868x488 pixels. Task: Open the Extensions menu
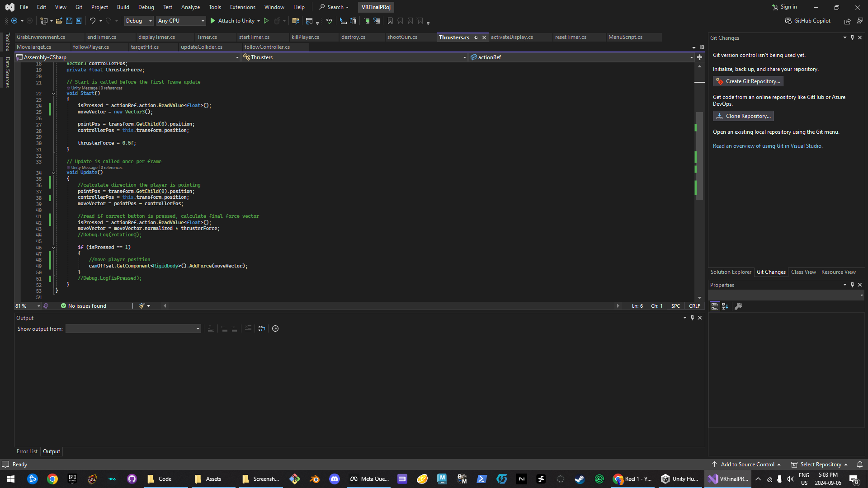point(242,7)
